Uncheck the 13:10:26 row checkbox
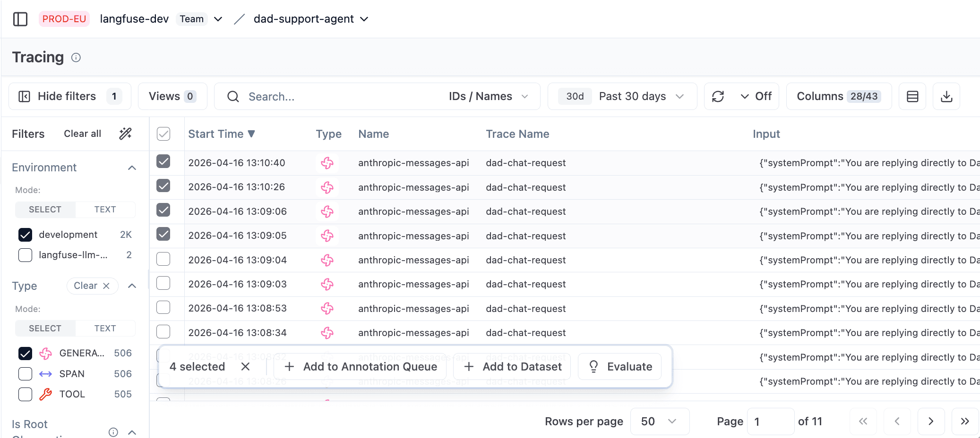Screen dimensions: 980x438 [163, 185]
